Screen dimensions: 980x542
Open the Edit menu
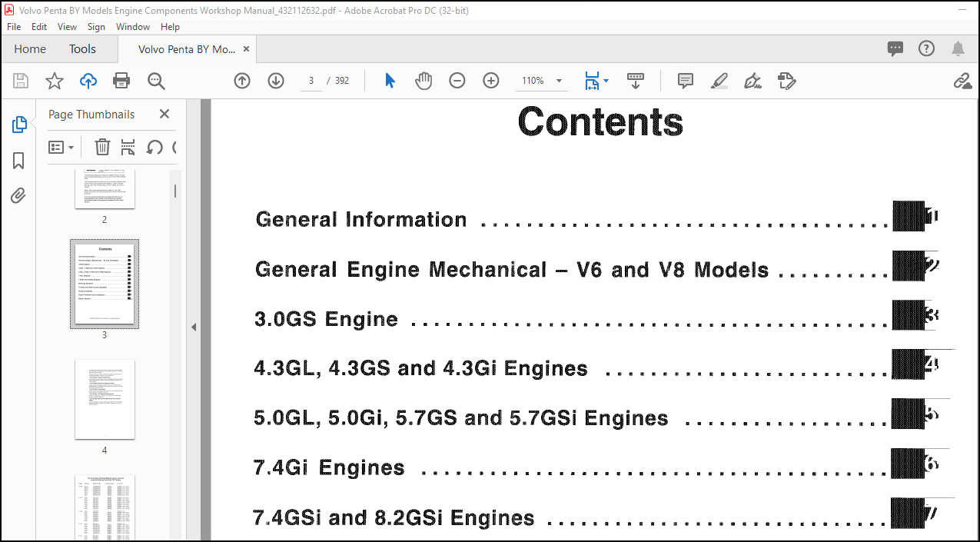point(39,26)
